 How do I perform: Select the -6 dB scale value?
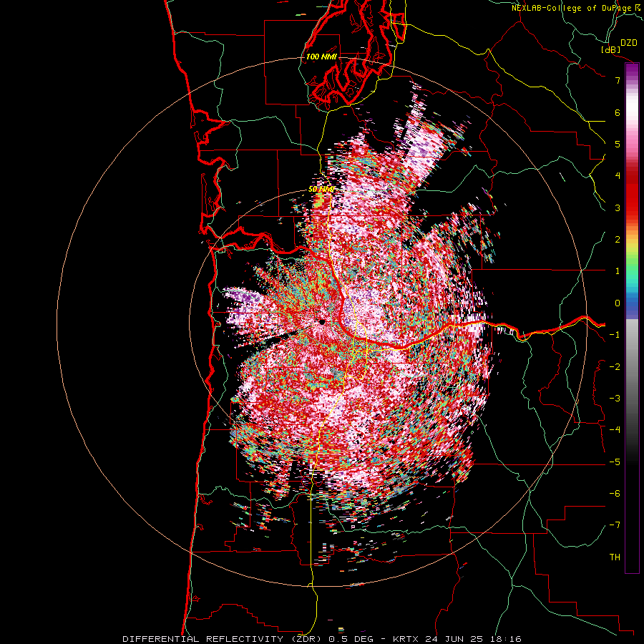tap(615, 494)
